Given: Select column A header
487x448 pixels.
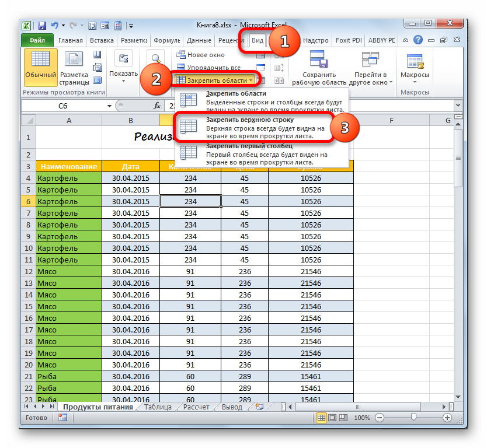Looking at the screenshot, I should (69, 120).
